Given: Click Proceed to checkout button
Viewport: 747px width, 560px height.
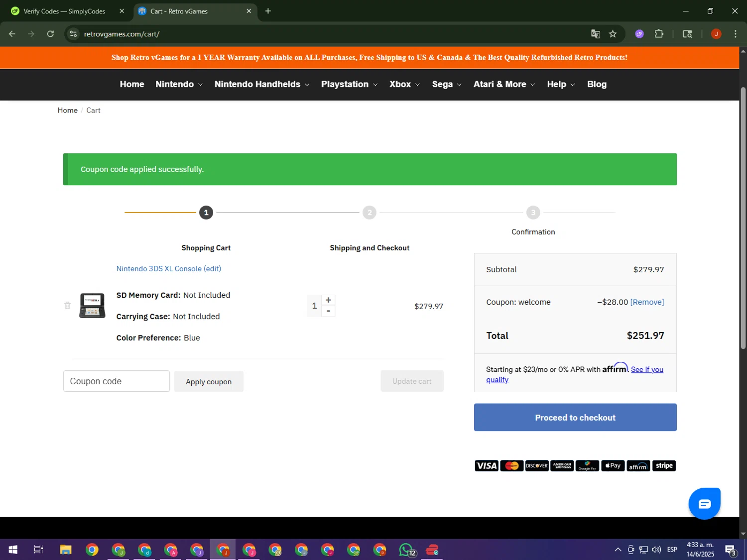Looking at the screenshot, I should tap(575, 418).
